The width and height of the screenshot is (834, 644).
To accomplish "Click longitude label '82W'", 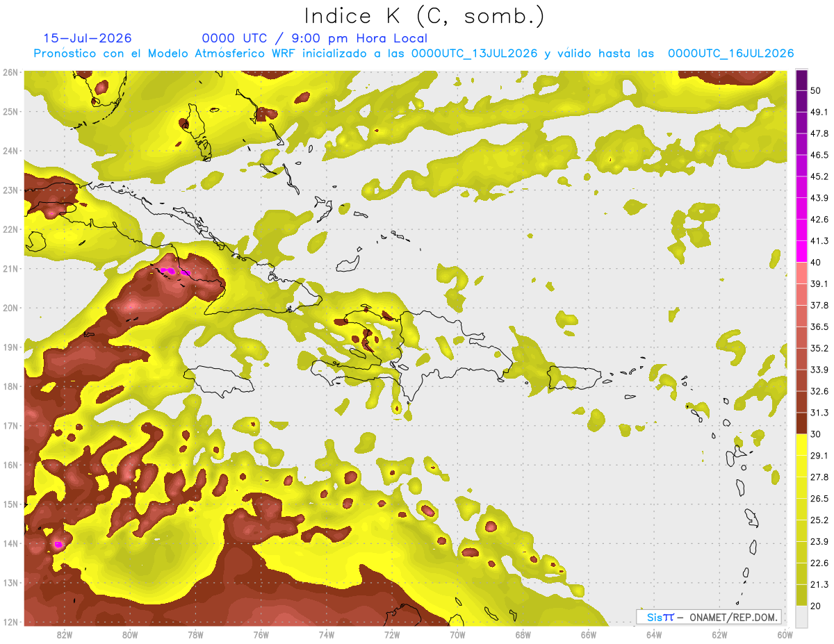I will pos(64,635).
